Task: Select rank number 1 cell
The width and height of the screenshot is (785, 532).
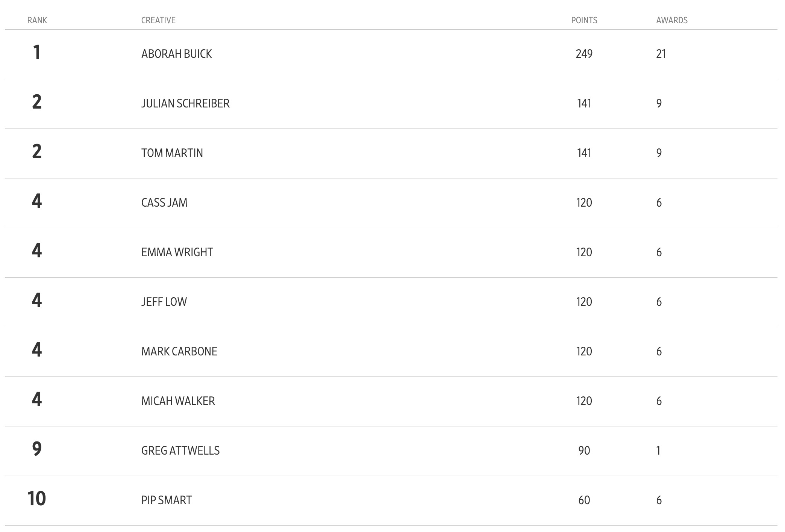Action: 37,52
